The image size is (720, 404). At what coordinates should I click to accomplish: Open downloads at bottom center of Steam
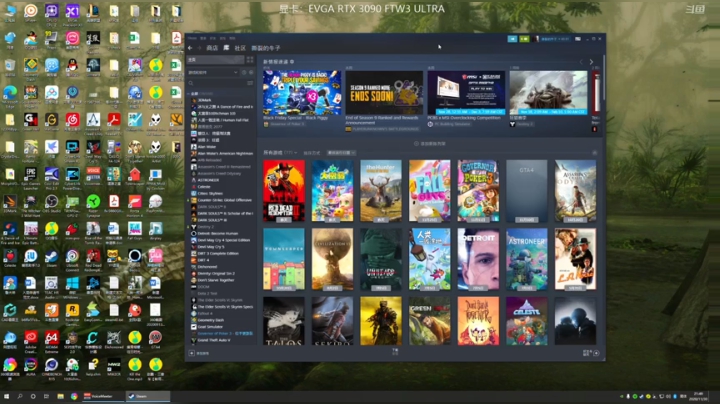[x=395, y=352]
